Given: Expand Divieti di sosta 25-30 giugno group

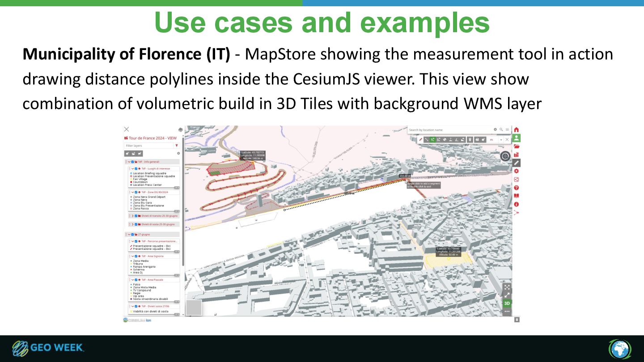Looking at the screenshot, I should click(x=132, y=224).
